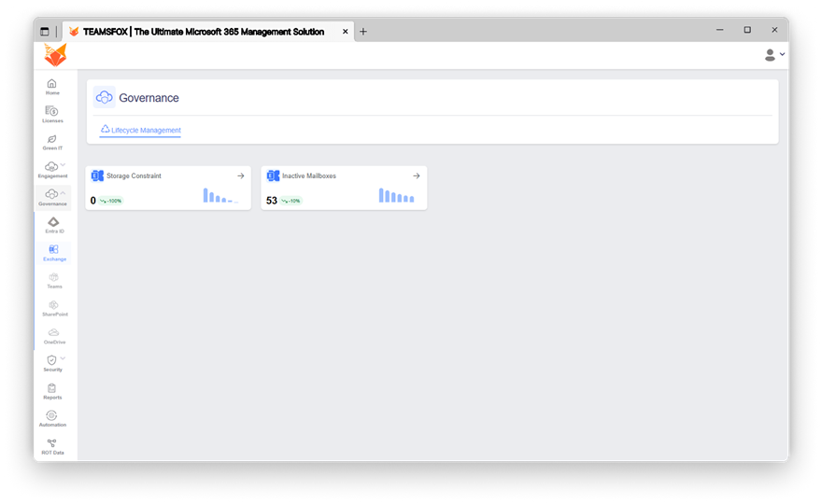Click the Storage Constraint card title

coord(134,176)
